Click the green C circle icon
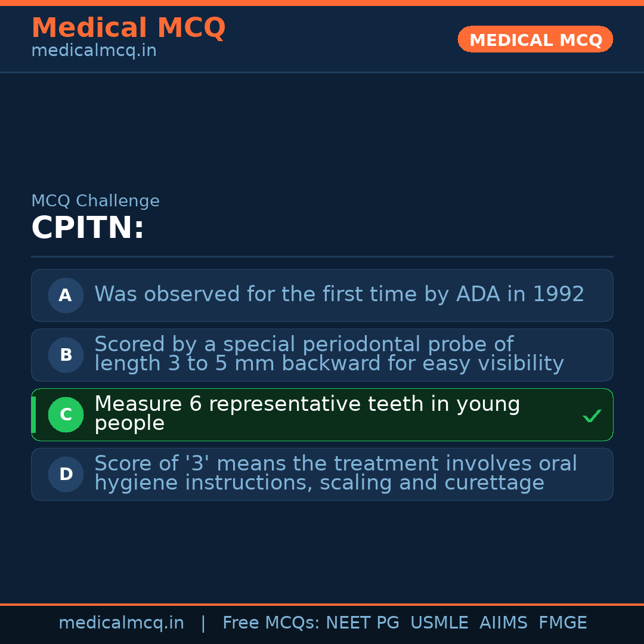This screenshot has height=644, width=644. [x=66, y=414]
